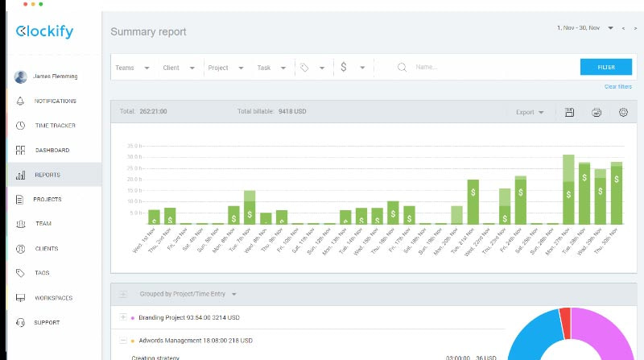
Task: Click the Summary report heading
Action: point(148,31)
